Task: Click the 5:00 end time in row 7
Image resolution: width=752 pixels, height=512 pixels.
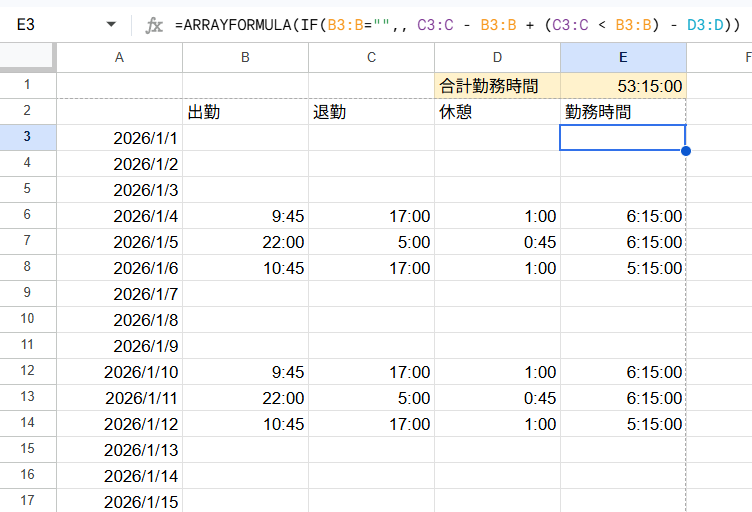Action: pos(372,242)
